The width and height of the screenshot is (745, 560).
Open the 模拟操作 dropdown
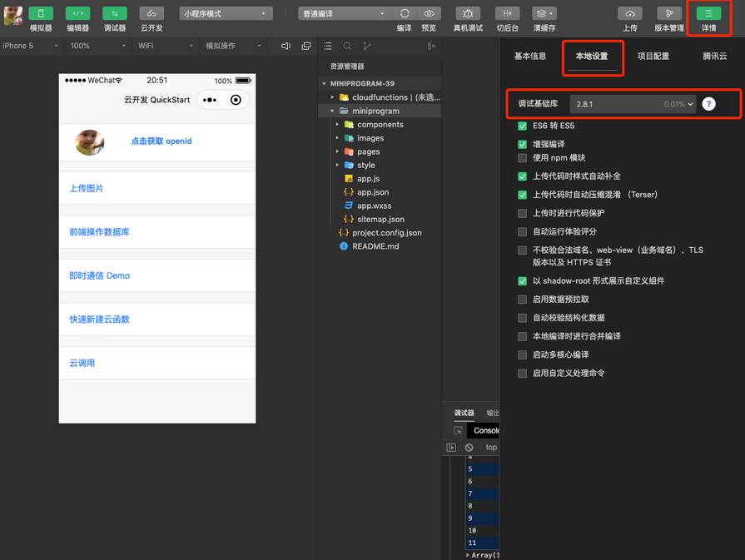click(233, 46)
